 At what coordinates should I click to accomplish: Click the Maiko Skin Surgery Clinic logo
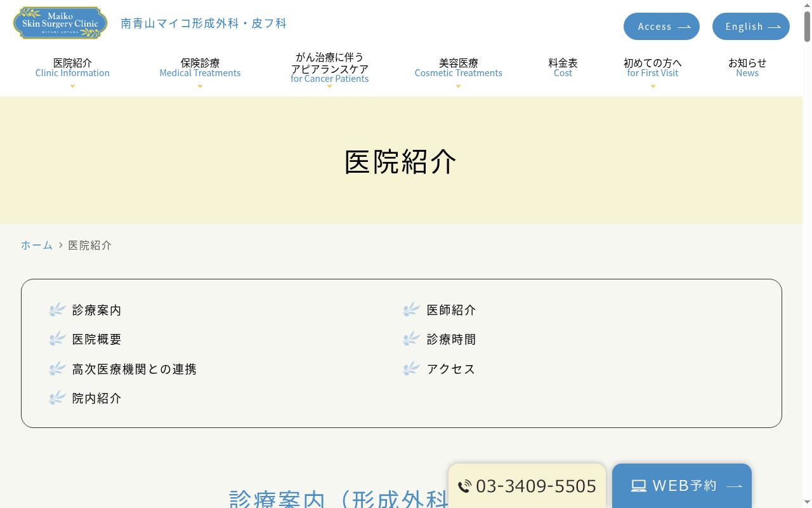(x=60, y=23)
